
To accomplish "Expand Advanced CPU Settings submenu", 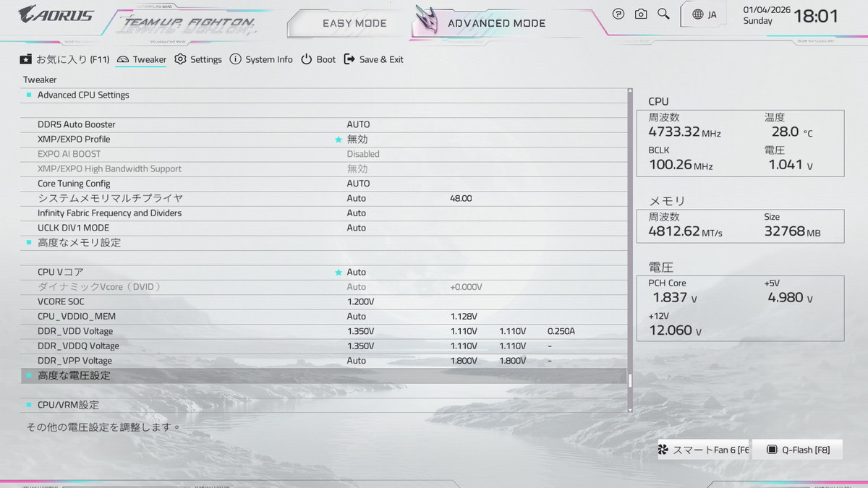I will [83, 95].
